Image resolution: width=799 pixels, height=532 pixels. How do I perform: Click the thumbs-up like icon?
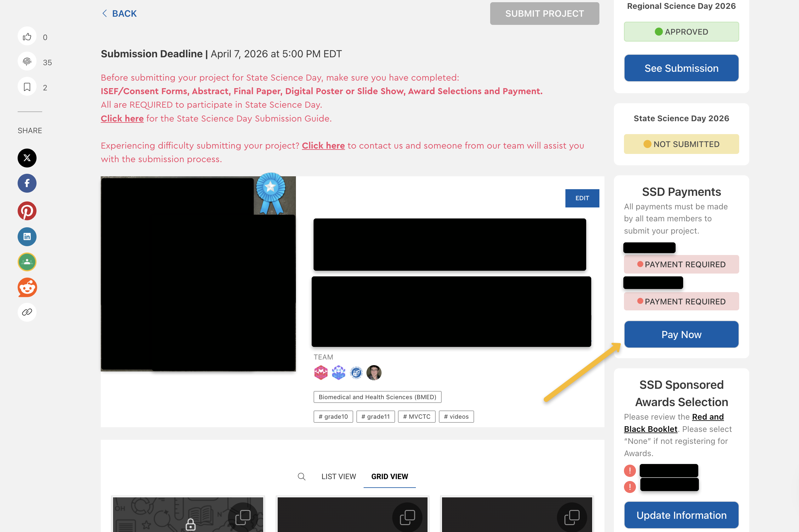(x=27, y=37)
